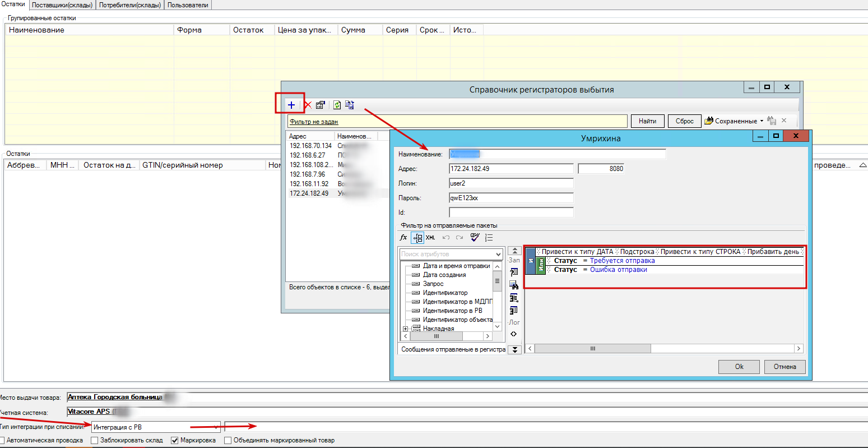Open the fx formula editor in the filter toolbar
The height and width of the screenshot is (448, 868).
[403, 238]
